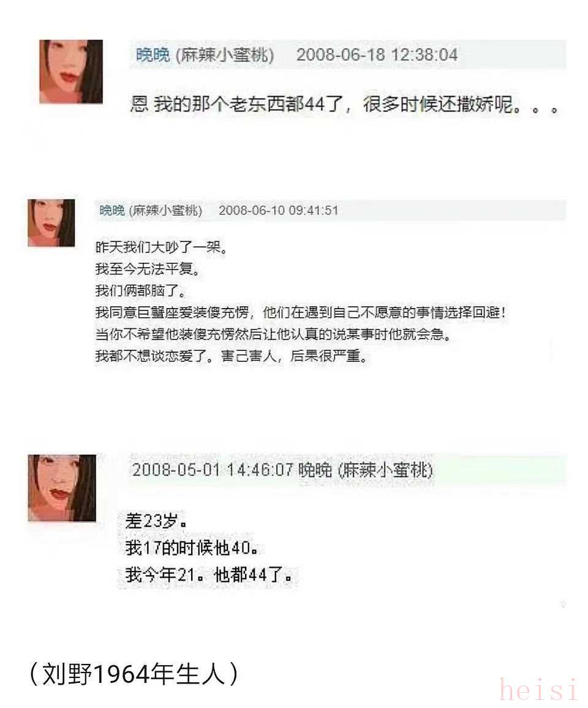
Task: Click the heisi watermark
Action: pos(538,690)
